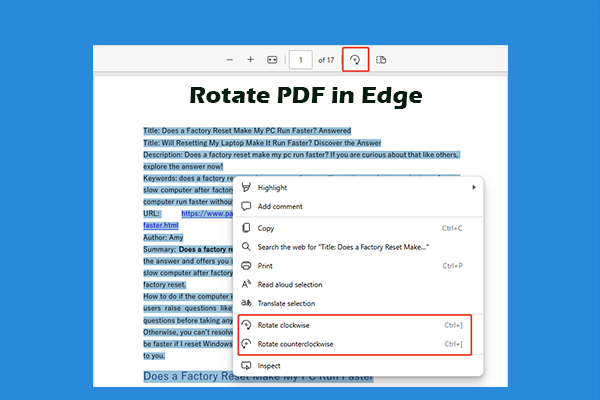This screenshot has width=600, height=400.
Task: Click the 'explore the answer now!' text
Action: pos(183,167)
